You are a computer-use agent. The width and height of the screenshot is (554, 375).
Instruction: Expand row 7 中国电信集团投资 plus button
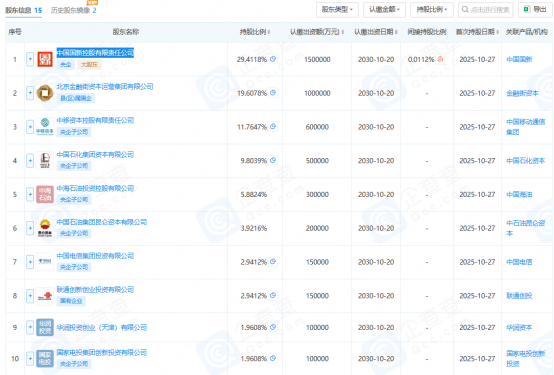tap(30, 262)
